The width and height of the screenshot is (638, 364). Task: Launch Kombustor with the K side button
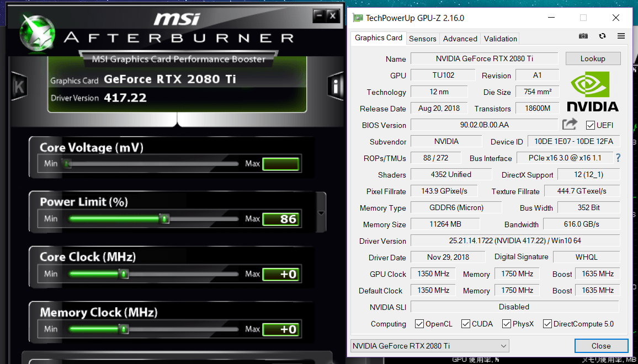(19, 87)
